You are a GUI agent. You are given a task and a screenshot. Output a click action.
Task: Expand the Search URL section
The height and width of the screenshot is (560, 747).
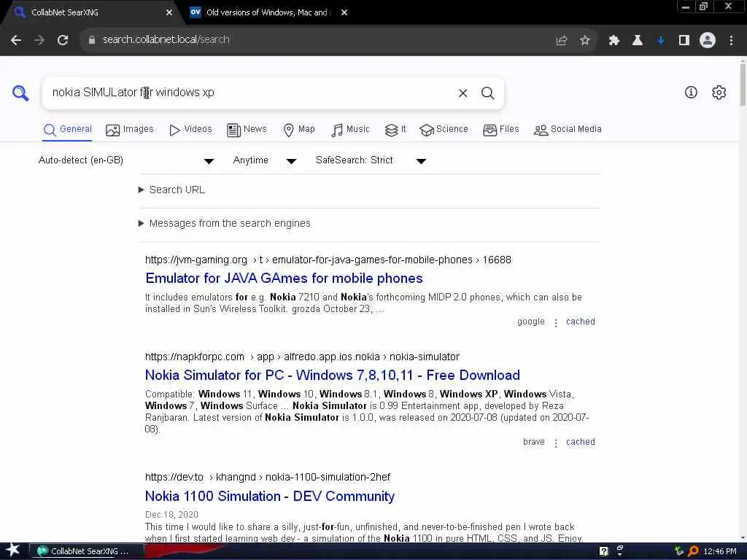171,190
